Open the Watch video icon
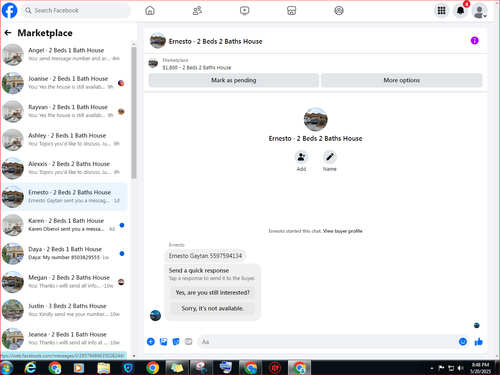The height and width of the screenshot is (375, 500). coord(244,11)
